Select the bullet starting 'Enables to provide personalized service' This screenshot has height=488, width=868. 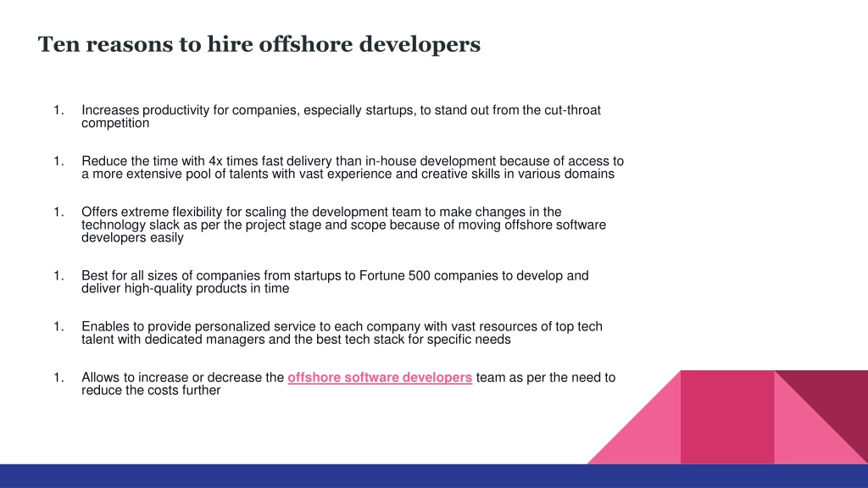342,332
